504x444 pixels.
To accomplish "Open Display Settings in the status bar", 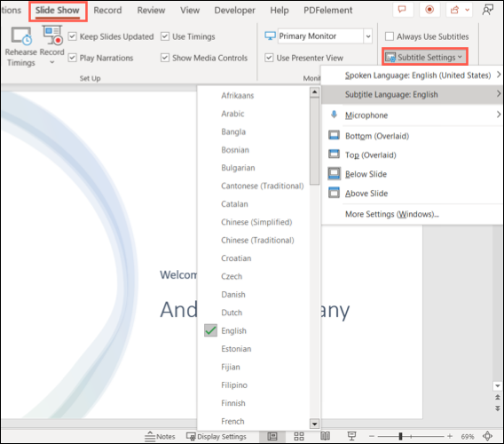I will [x=217, y=436].
